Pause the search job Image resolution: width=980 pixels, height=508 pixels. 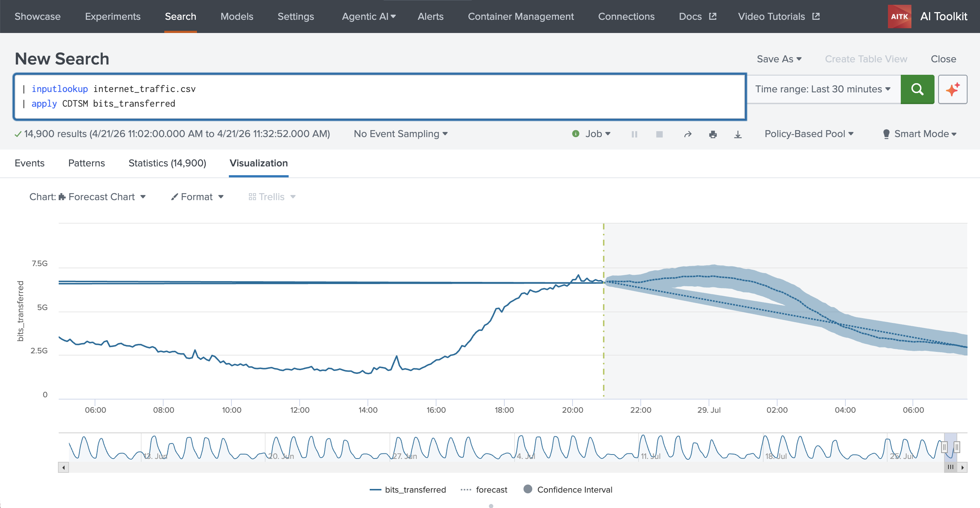(634, 134)
